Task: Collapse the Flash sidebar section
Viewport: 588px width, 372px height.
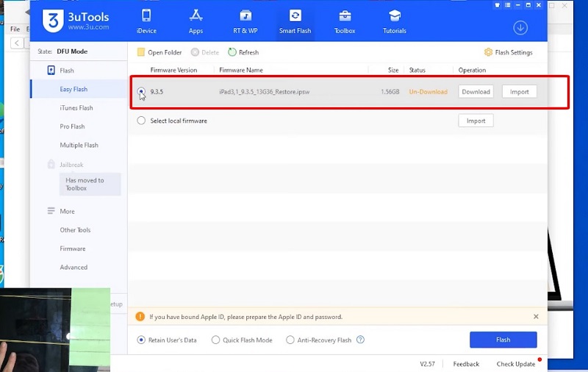Action: click(x=51, y=71)
